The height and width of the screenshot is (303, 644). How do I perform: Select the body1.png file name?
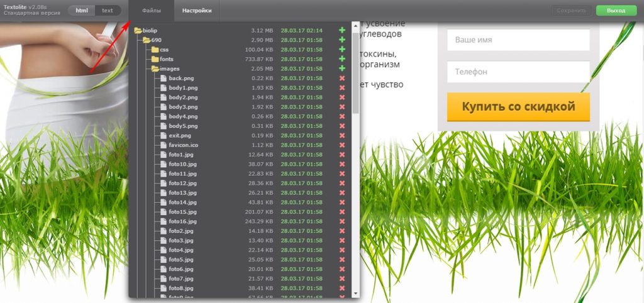coord(183,88)
